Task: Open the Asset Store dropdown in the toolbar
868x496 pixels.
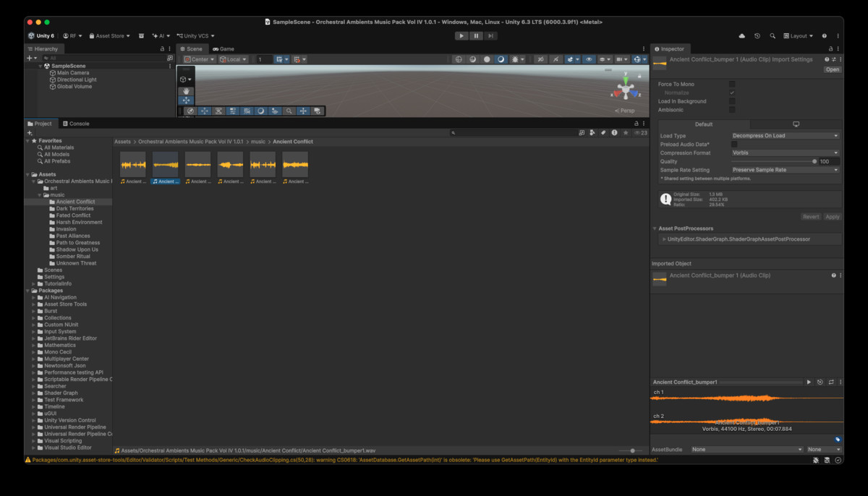Action: pyautogui.click(x=110, y=35)
